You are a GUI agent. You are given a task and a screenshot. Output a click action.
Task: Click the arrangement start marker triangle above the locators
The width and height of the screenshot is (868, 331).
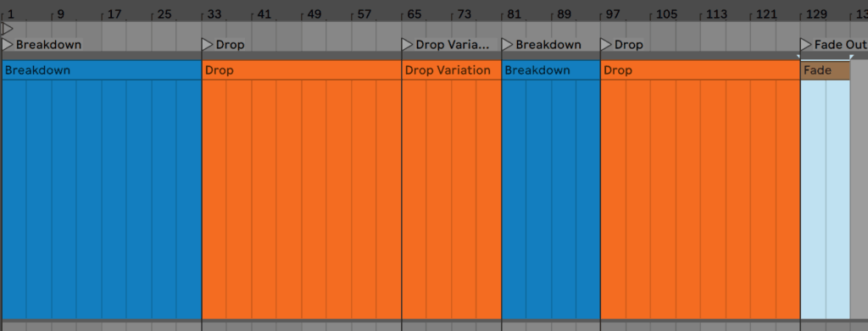click(7, 28)
